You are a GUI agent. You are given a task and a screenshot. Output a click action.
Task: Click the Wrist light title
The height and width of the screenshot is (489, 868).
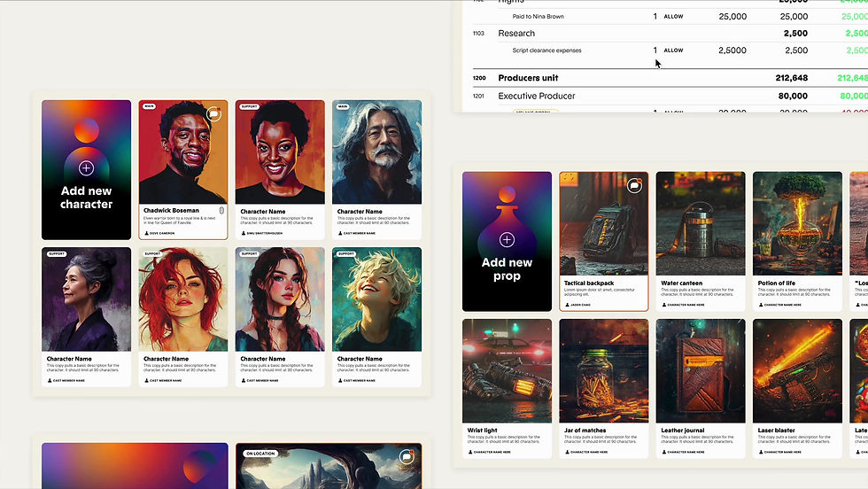(482, 431)
